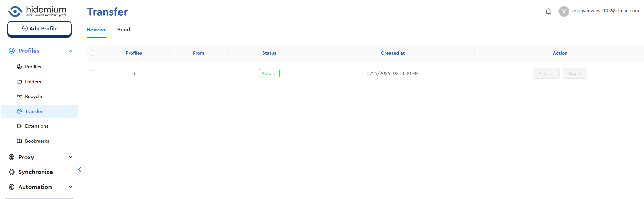Collapse the sidebar with the arrow button
This screenshot has height=199, width=644.
[80, 170]
